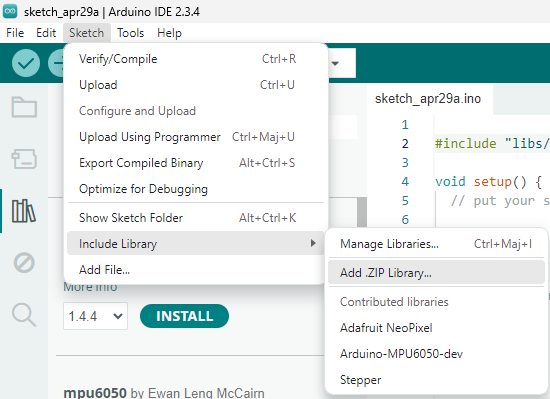Viewport: 550px width, 399px height.
Task: Open Manage Libraries... from submenu
Action: coord(436,244)
